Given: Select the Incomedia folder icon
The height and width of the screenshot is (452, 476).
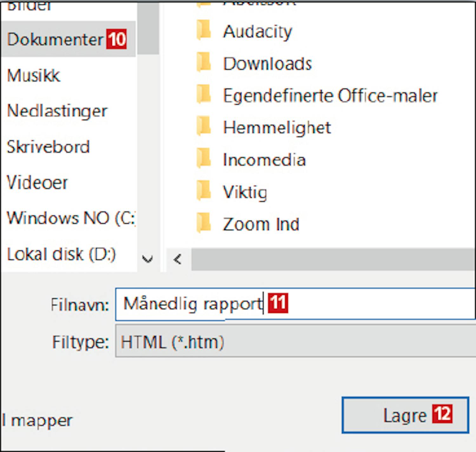Looking at the screenshot, I should (203, 159).
